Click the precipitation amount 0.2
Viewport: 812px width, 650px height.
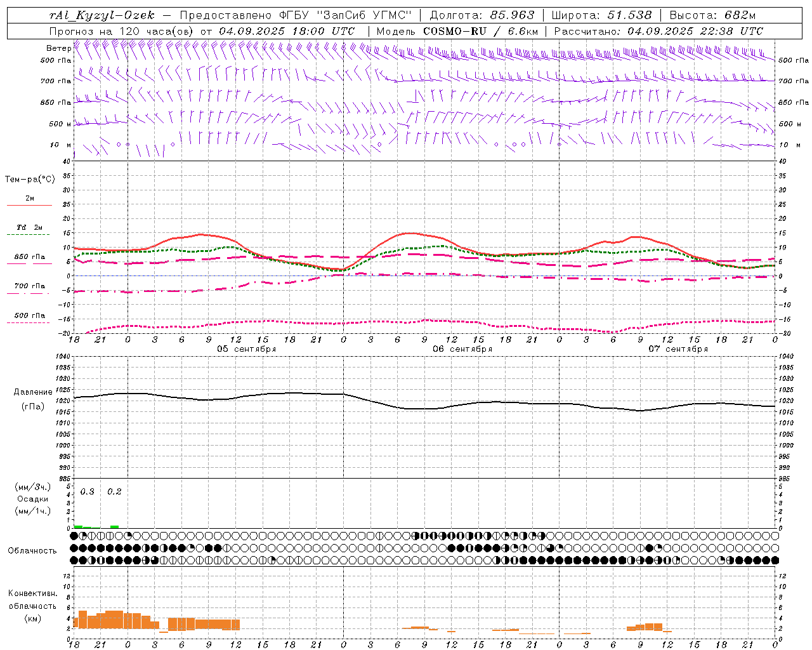[x=114, y=492]
